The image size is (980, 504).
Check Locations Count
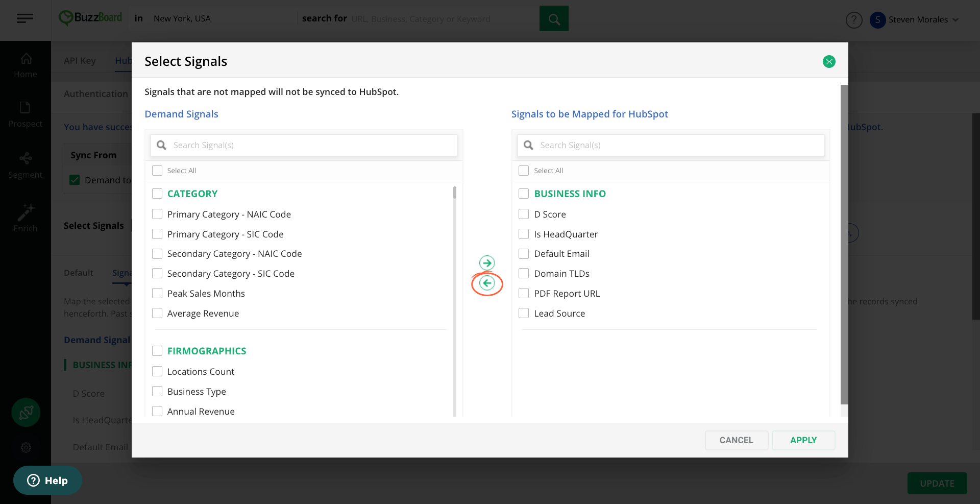pos(157,371)
